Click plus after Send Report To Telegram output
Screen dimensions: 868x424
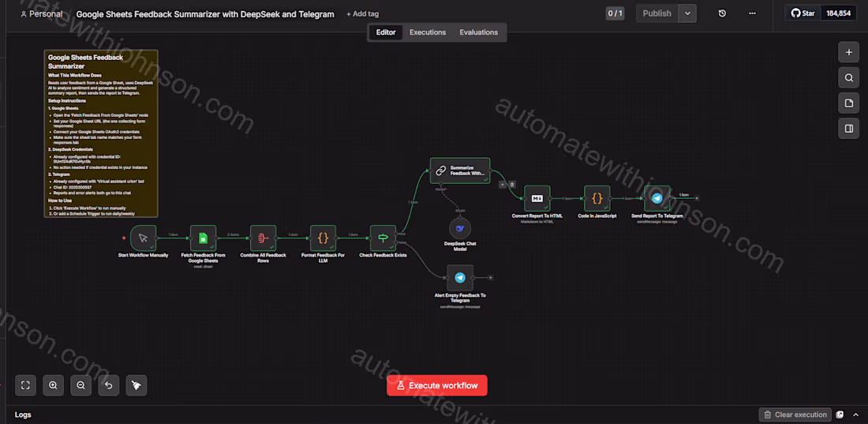pyautogui.click(x=697, y=198)
